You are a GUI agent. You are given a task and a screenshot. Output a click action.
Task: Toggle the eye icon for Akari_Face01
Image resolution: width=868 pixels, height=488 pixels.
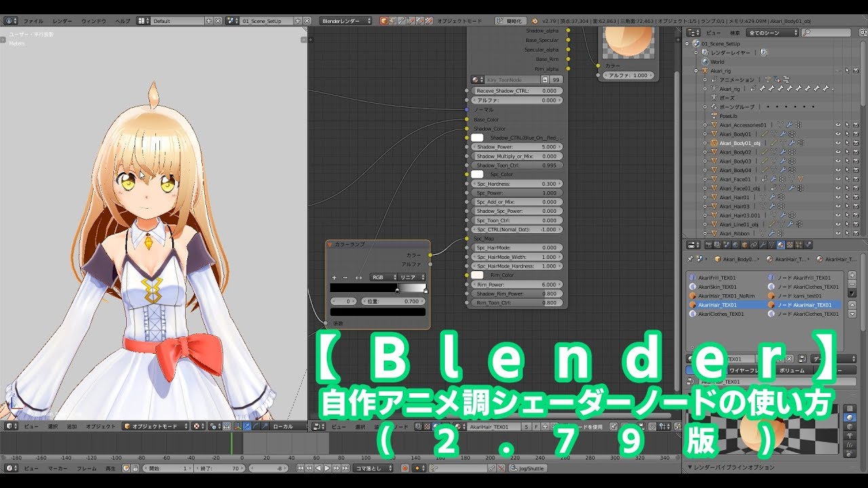[838, 179]
